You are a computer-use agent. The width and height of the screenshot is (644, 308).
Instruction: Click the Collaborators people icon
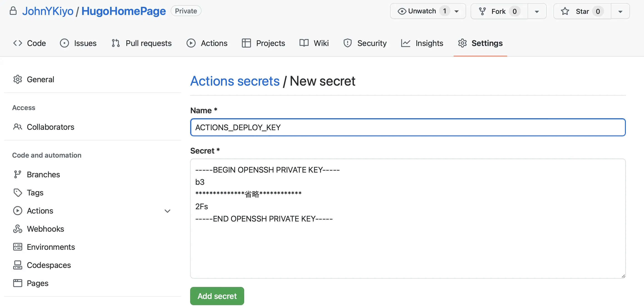[x=17, y=127]
